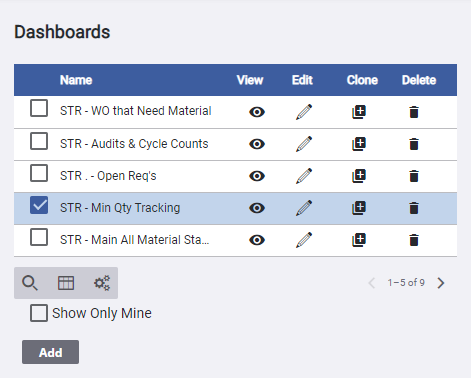Check the STR - WO that Need Material checkbox
The image size is (471, 378).
tap(39, 108)
